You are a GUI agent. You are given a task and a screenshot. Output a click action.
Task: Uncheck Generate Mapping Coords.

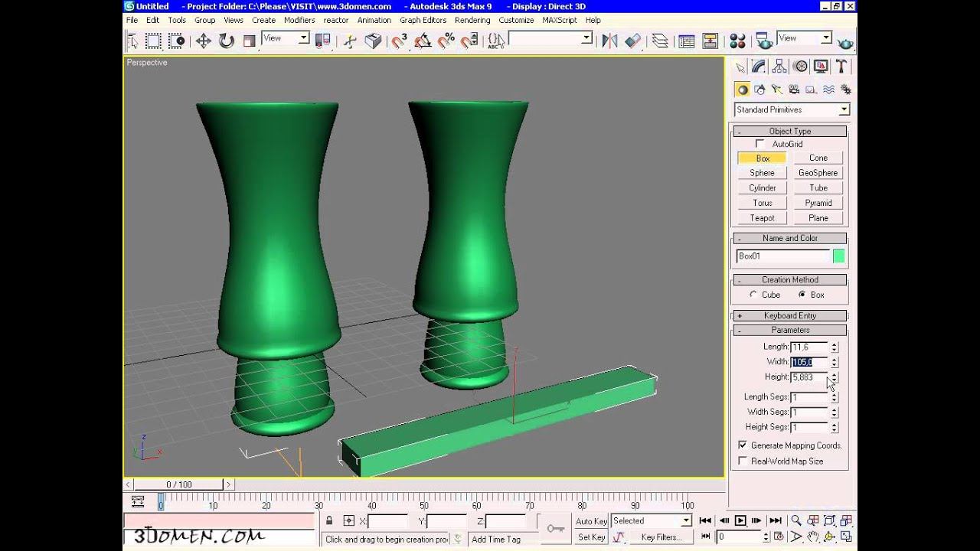pos(742,445)
